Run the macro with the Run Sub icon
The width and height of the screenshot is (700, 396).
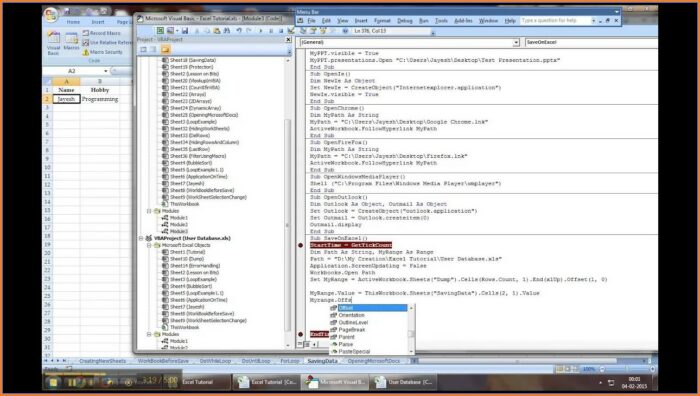click(x=261, y=30)
